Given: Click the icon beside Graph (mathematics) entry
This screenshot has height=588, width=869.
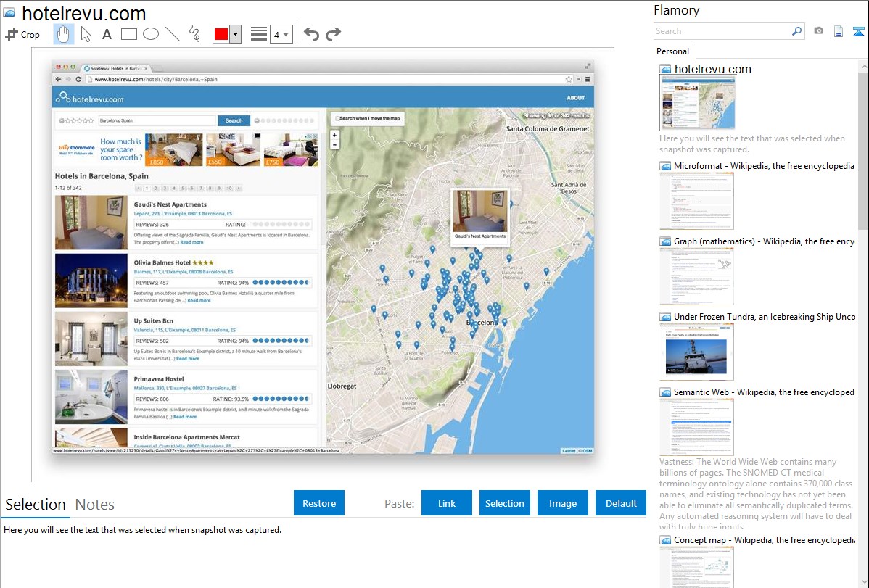Looking at the screenshot, I should point(665,241).
